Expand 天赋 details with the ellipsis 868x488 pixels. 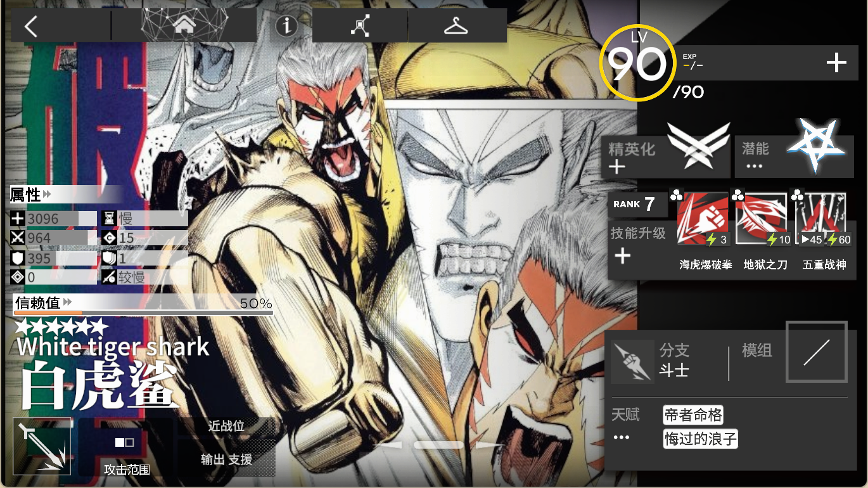622,437
